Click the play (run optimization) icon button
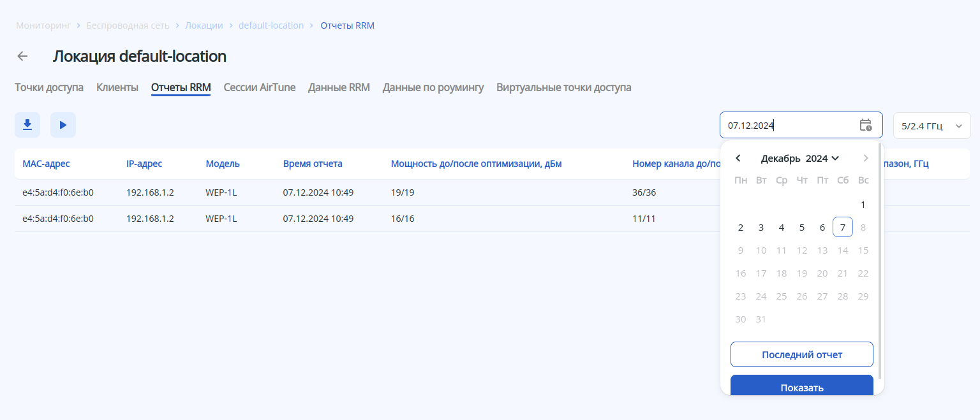Image resolution: width=980 pixels, height=420 pixels. point(63,125)
